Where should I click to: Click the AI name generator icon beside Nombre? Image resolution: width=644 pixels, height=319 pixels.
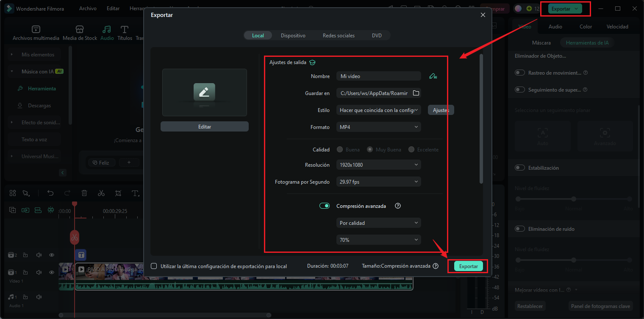(x=433, y=76)
